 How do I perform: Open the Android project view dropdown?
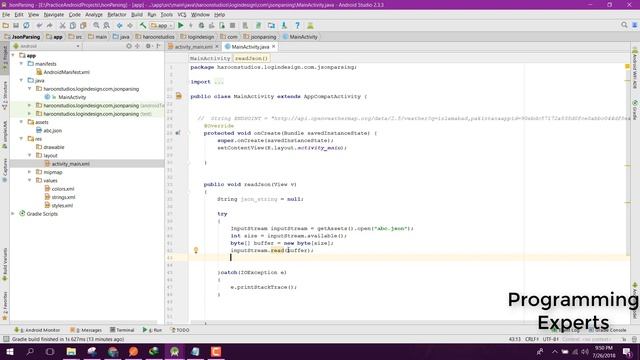point(47,46)
